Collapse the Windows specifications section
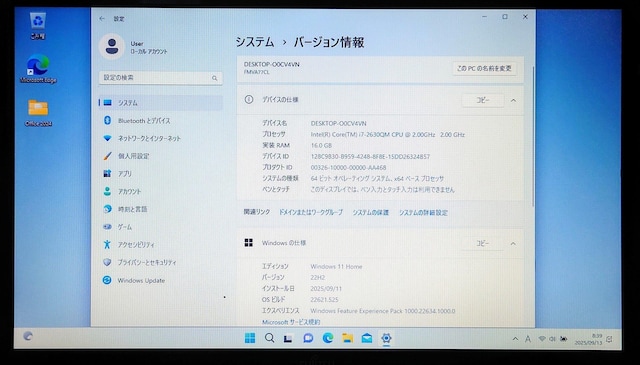 pyautogui.click(x=513, y=244)
